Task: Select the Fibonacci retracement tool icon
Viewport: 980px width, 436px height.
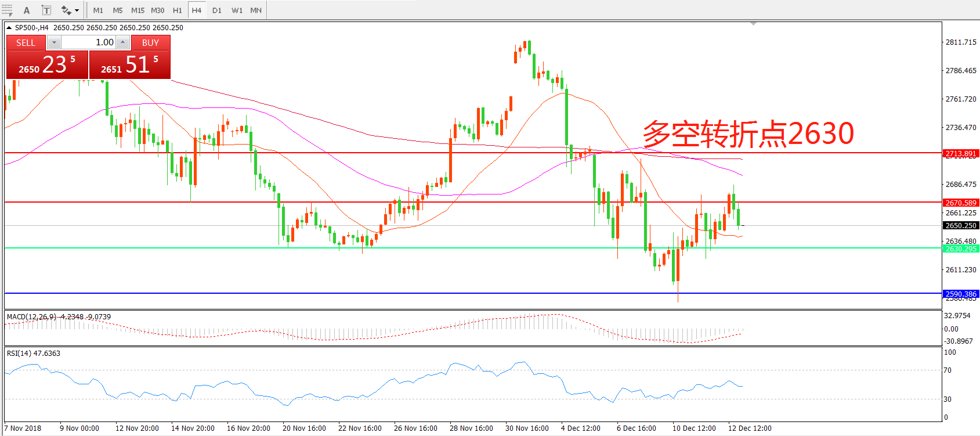Action: [7, 10]
